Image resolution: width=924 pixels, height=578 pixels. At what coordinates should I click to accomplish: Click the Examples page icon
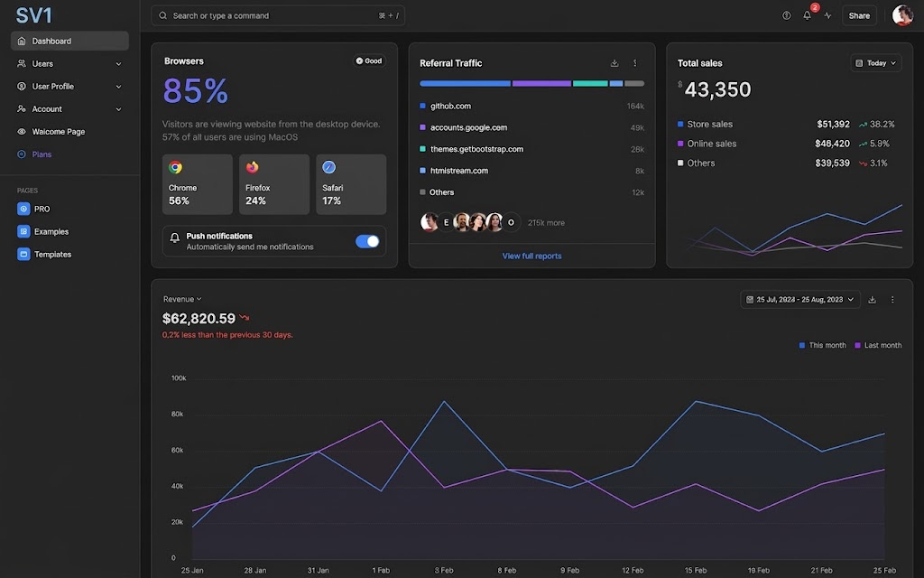[23, 231]
